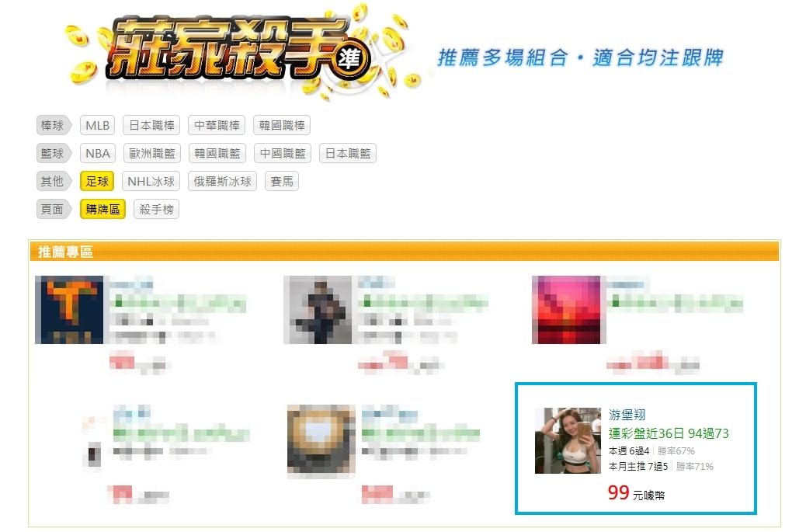Screen dimensions: 806x532
Task: Open 中國職籃 category
Action: tap(283, 153)
